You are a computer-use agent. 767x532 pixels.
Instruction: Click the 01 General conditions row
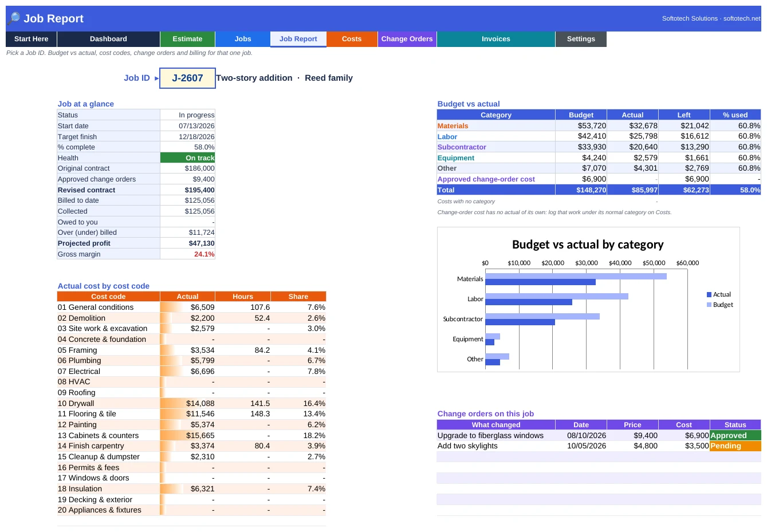click(x=191, y=308)
